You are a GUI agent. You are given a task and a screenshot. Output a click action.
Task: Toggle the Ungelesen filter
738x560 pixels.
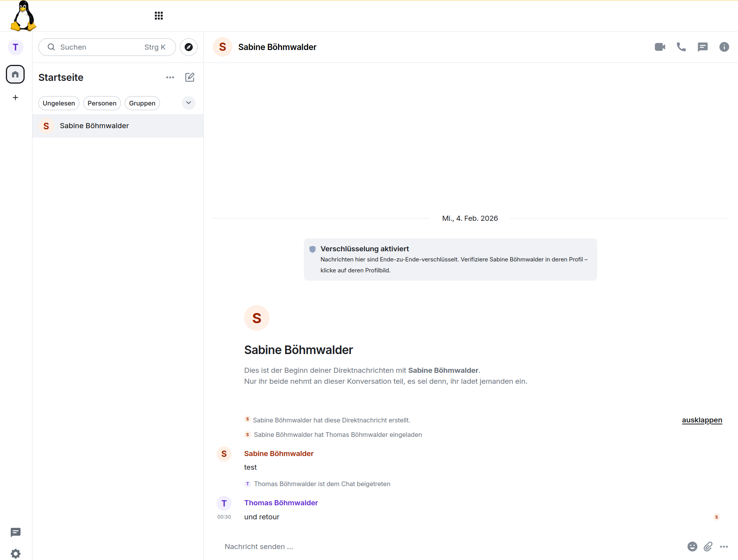coord(59,103)
